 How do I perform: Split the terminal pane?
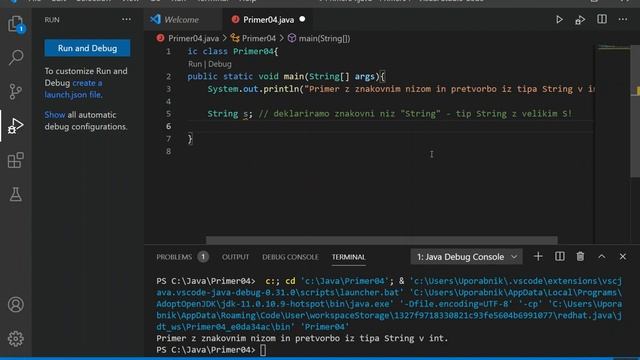pyautogui.click(x=560, y=256)
